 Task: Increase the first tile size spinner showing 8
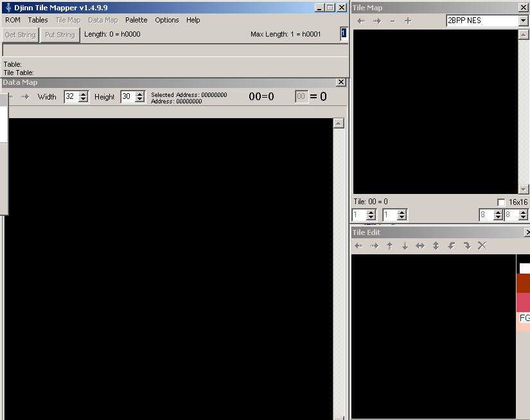point(499,212)
